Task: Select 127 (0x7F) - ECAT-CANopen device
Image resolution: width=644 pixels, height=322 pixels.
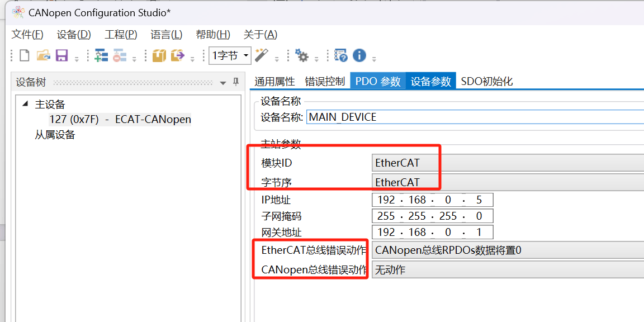Action: [x=120, y=120]
